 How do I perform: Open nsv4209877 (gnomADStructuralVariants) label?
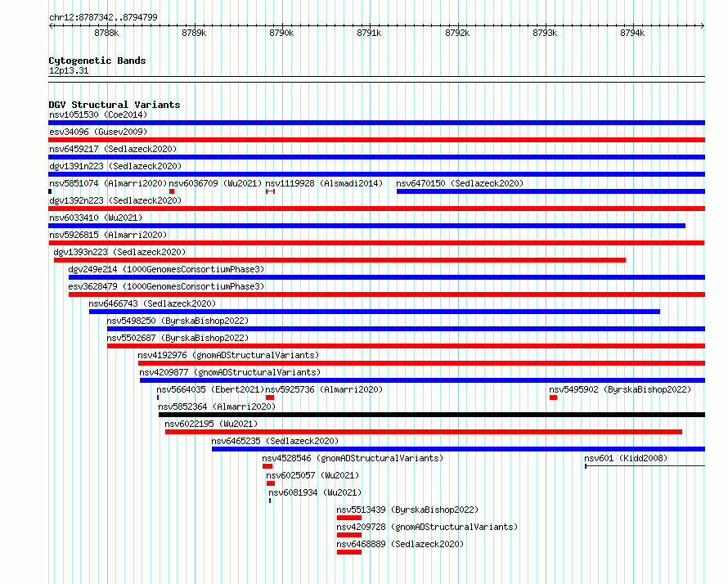click(230, 372)
